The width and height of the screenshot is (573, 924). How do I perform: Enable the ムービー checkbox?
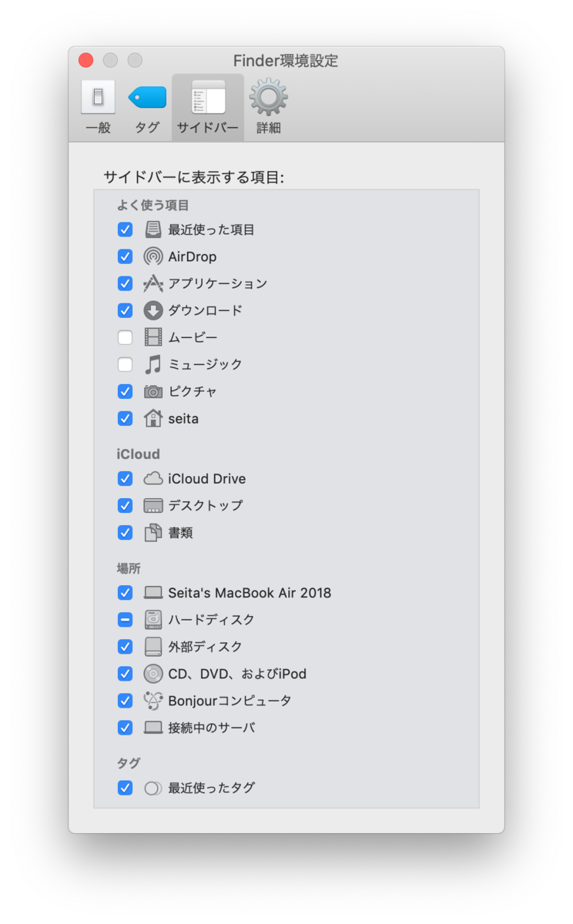[125, 337]
